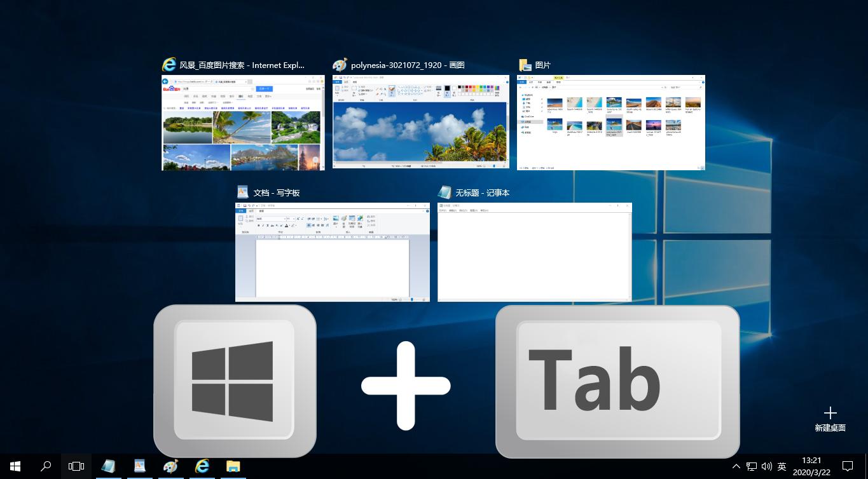Launch Notepad from the taskbar

(108, 466)
